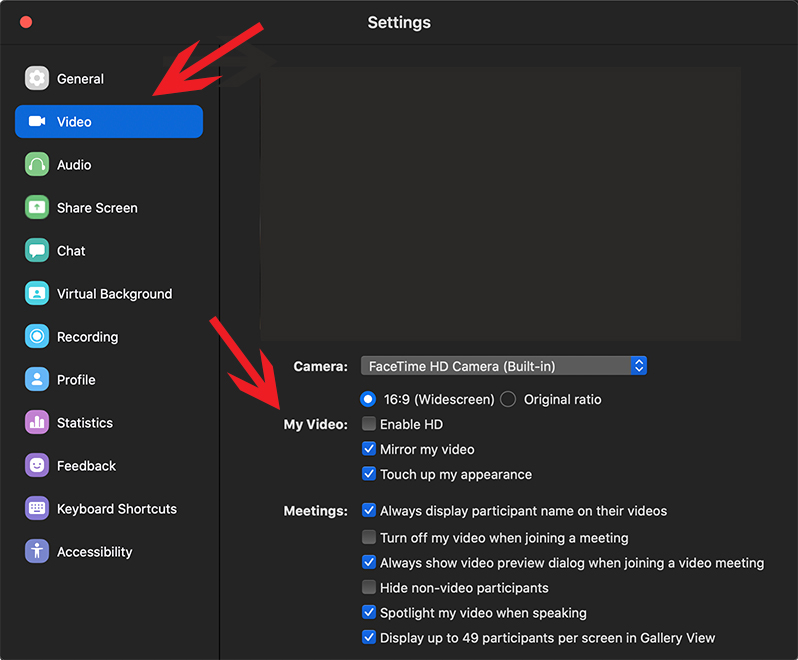Viewport: 798px width, 660px height.
Task: Select the Recording icon
Action: point(37,337)
